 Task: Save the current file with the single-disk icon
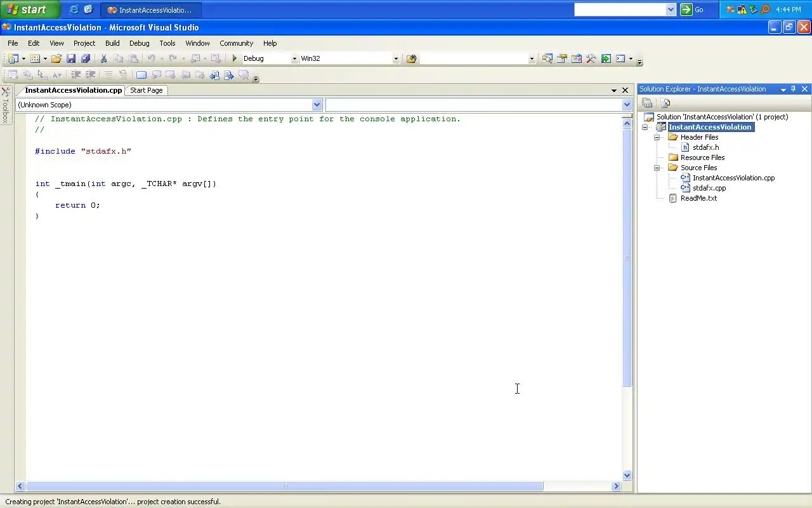pos(71,58)
